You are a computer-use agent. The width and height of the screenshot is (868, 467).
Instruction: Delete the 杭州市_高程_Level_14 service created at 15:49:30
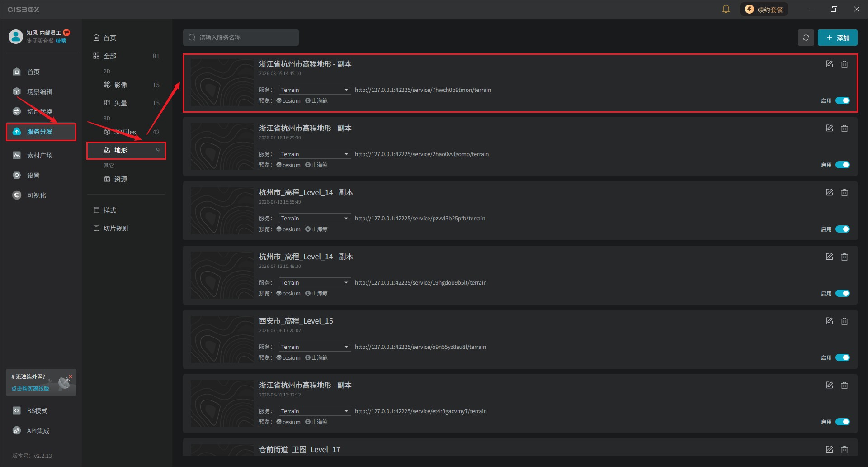tap(844, 257)
